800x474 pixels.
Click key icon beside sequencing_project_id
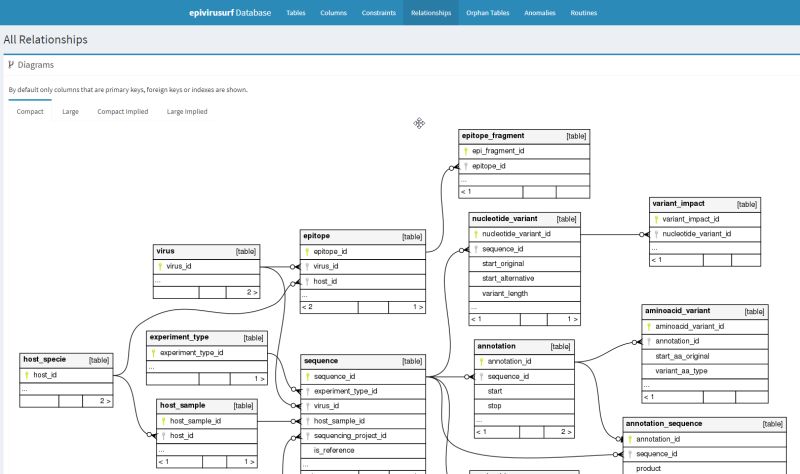308,436
